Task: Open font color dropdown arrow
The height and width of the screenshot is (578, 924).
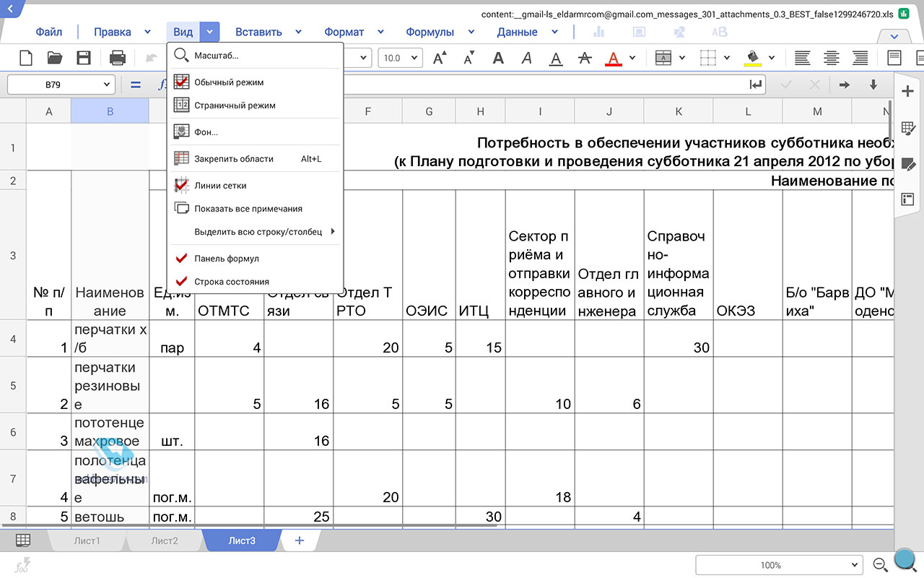Action: tap(632, 58)
